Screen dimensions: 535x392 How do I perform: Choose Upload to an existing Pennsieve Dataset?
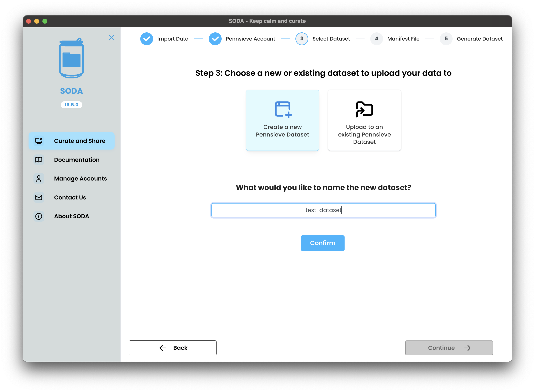(364, 120)
